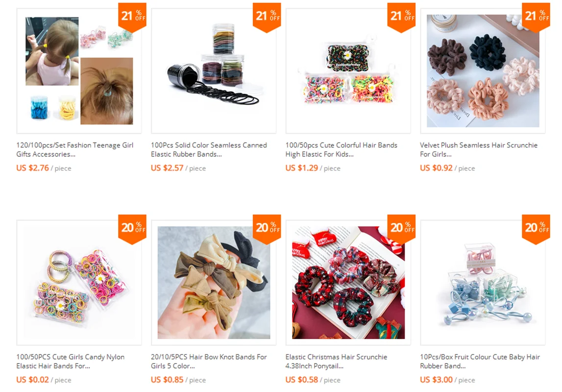Click the Elastic Christmas Hair Scrunchie title
This screenshot has height=392, width=562.
(x=336, y=362)
